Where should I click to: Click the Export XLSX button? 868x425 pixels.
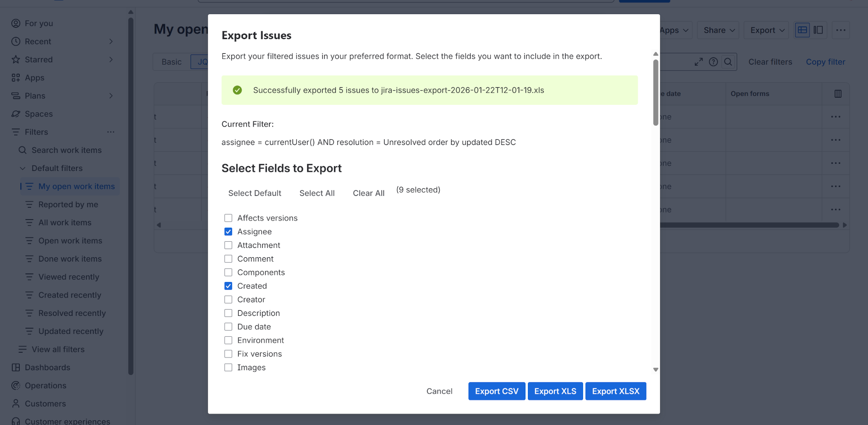coord(616,391)
